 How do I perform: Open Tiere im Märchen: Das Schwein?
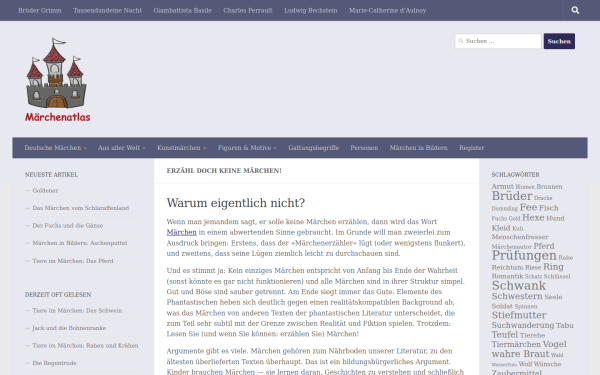click(77, 311)
